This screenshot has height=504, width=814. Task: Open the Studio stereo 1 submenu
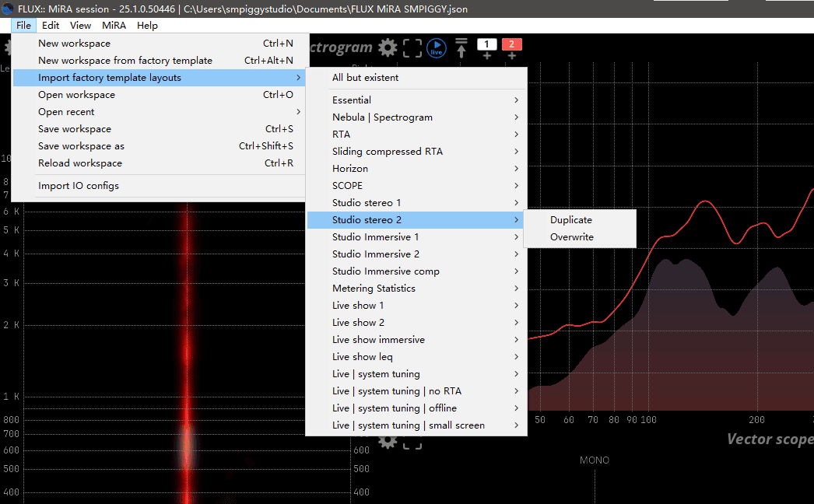coord(416,203)
